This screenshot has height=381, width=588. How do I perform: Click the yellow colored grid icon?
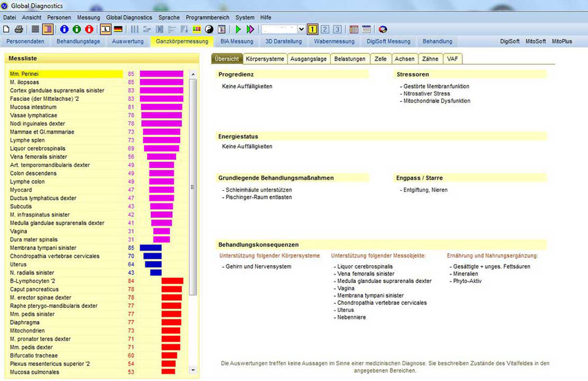197,29
